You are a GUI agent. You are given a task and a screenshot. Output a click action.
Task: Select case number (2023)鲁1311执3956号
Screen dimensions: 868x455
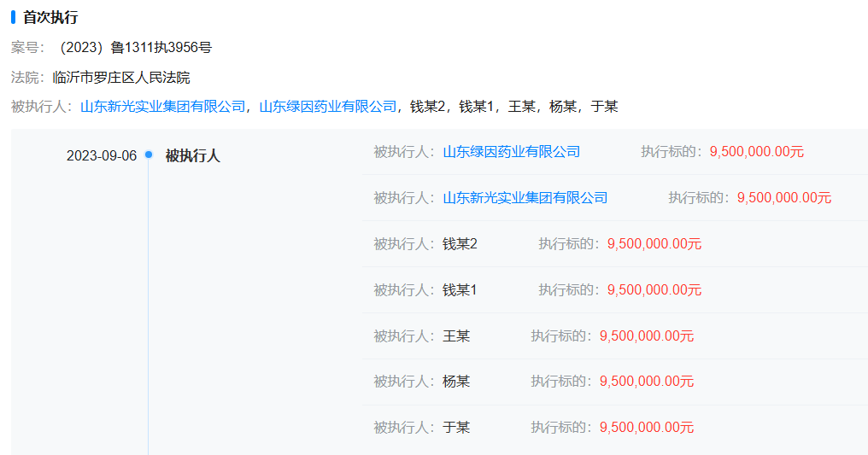(x=133, y=48)
